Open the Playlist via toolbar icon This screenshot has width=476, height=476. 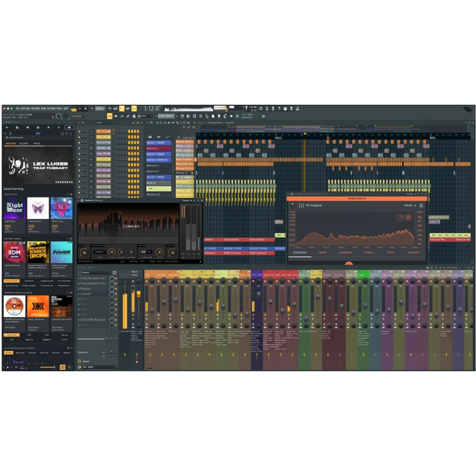tap(182, 116)
